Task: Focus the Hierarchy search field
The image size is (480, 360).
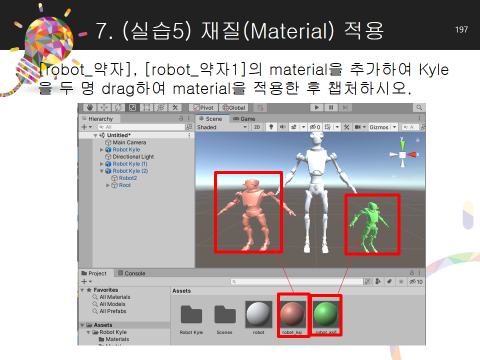Action: click(141, 127)
